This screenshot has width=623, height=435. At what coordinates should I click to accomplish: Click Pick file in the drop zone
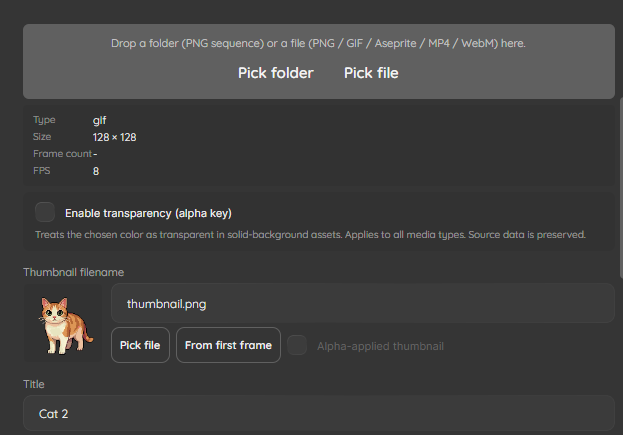coord(371,73)
